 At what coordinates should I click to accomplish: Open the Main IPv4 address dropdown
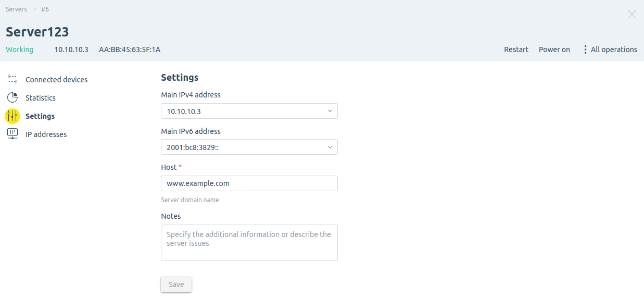[249, 111]
